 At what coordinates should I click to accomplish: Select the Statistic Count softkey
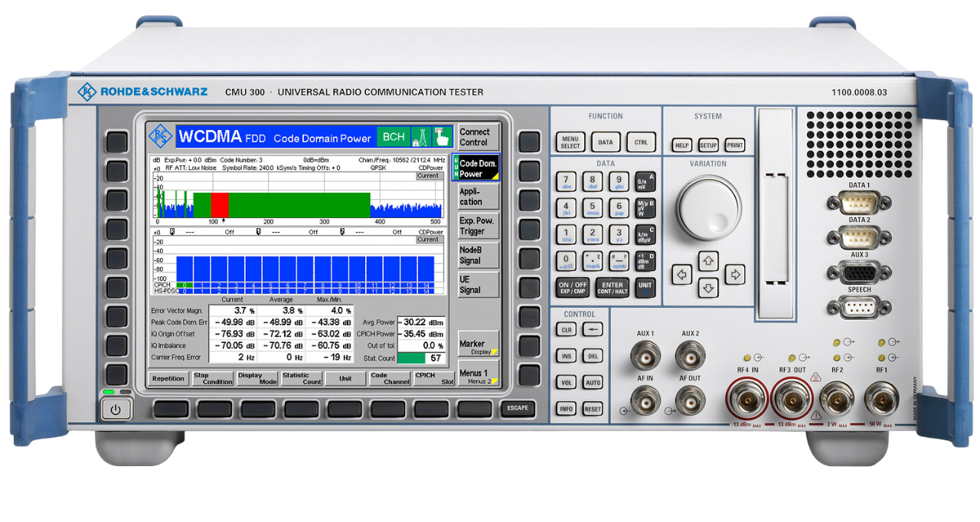point(301,379)
